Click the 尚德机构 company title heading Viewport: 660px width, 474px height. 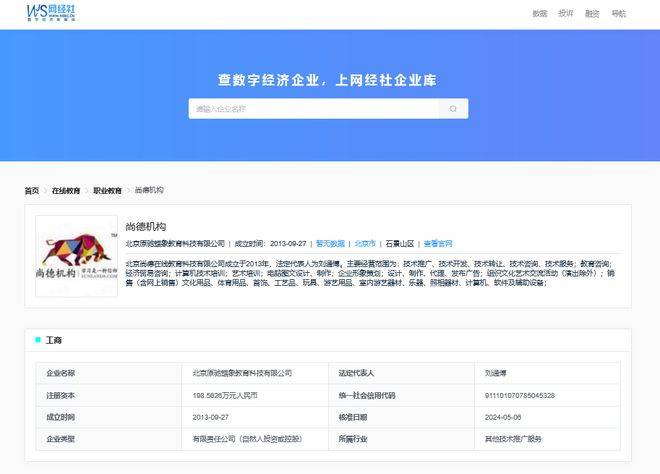coord(146,227)
